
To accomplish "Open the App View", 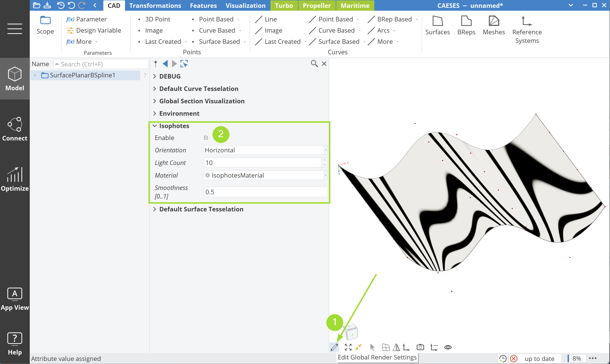I will (x=15, y=299).
